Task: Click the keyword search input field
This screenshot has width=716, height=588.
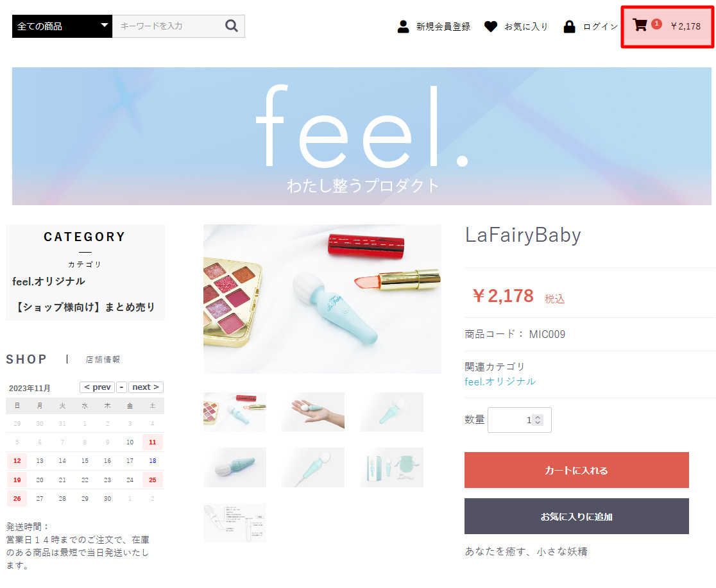Action: 168,26
